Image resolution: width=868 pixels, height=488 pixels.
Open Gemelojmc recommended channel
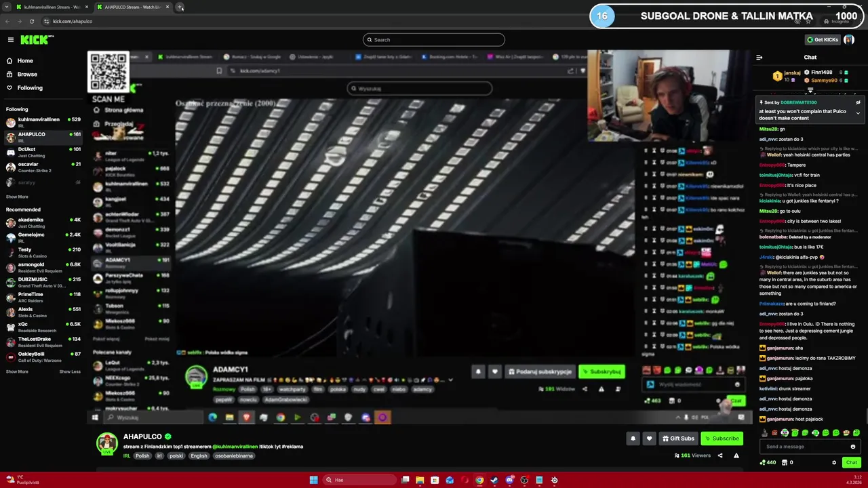click(43, 238)
